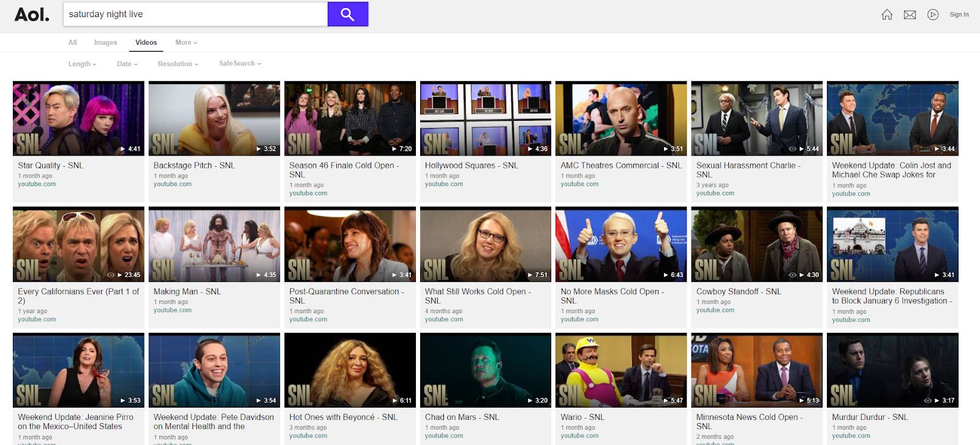This screenshot has height=445, width=980.
Task: Click the video play circle icon in header
Action: (933, 15)
